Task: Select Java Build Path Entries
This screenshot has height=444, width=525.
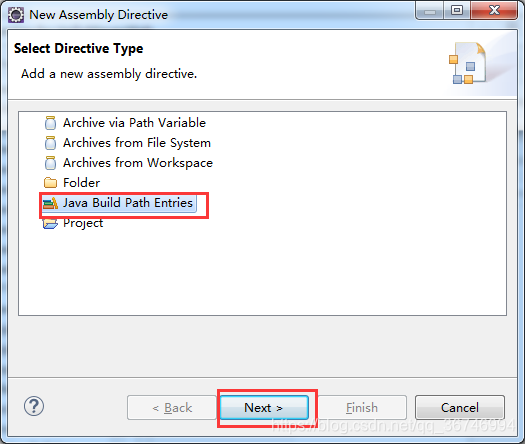Action: pyautogui.click(x=128, y=203)
